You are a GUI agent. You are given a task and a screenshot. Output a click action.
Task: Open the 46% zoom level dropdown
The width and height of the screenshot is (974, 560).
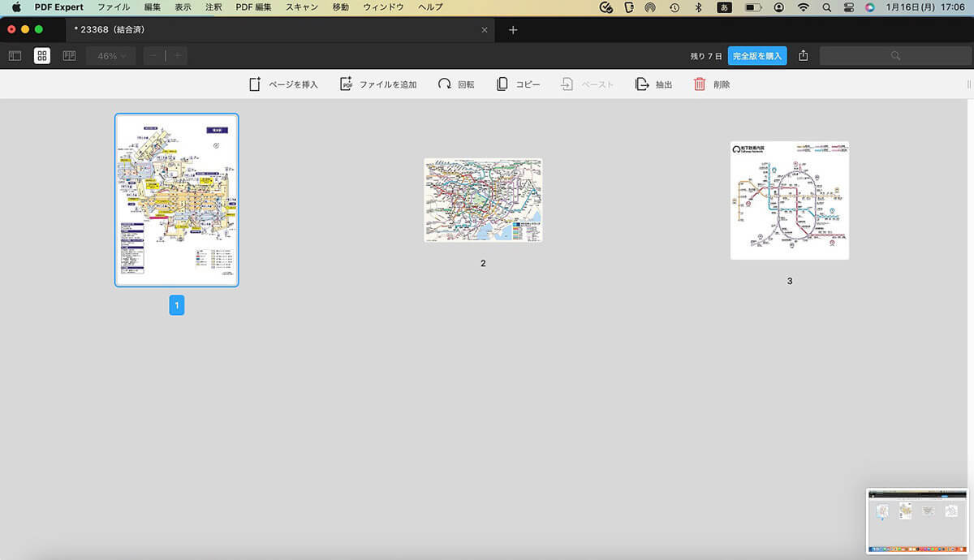(111, 56)
